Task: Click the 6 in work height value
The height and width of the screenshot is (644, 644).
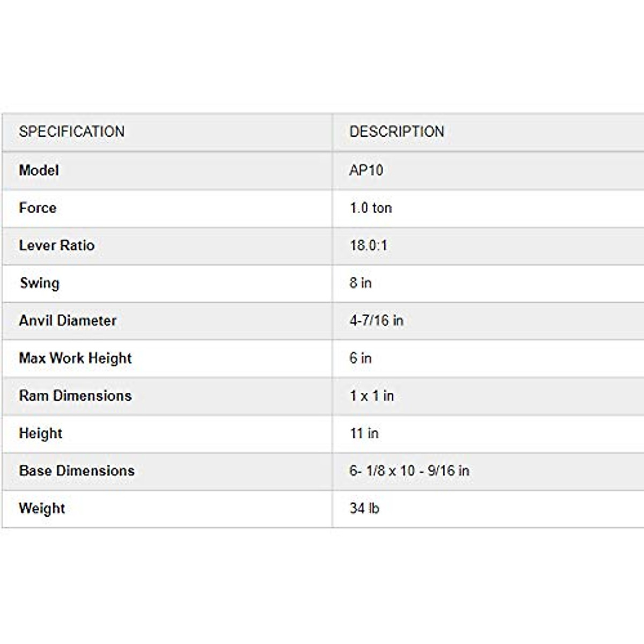Action: click(x=361, y=358)
